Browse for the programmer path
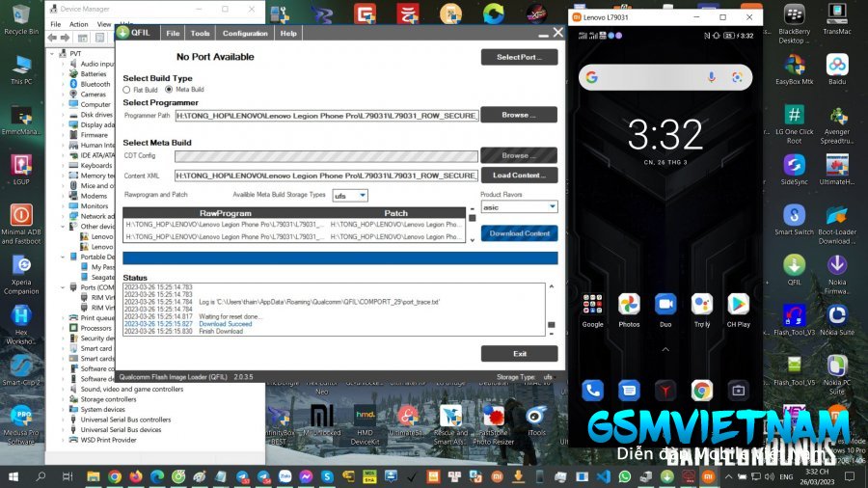The image size is (868, 488). tap(519, 115)
